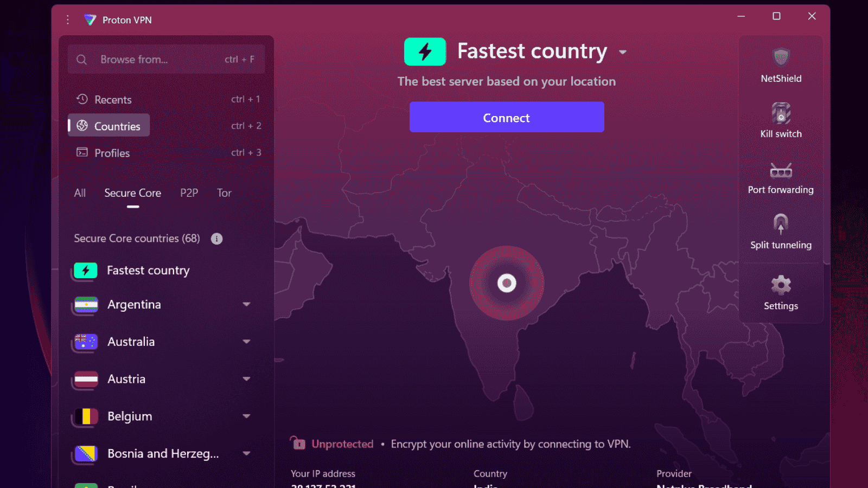Open the Port forwarding panel

coord(781,176)
